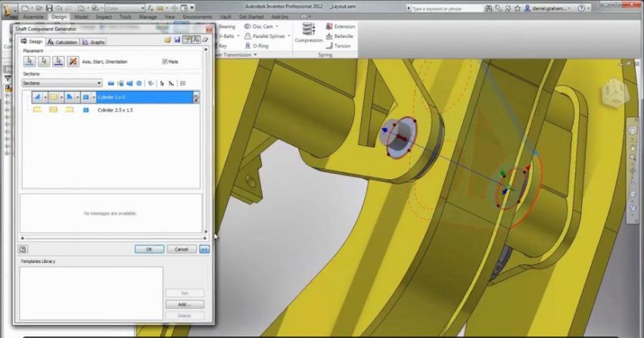Click the eraser icon in Shaft Generator header
Screen dimensions: 644x338
coord(205,40)
